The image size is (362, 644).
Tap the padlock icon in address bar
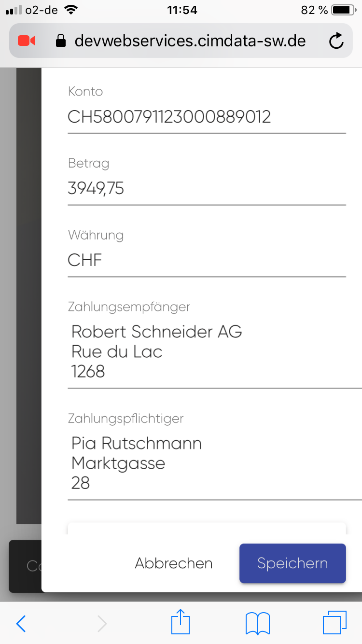[x=61, y=42]
